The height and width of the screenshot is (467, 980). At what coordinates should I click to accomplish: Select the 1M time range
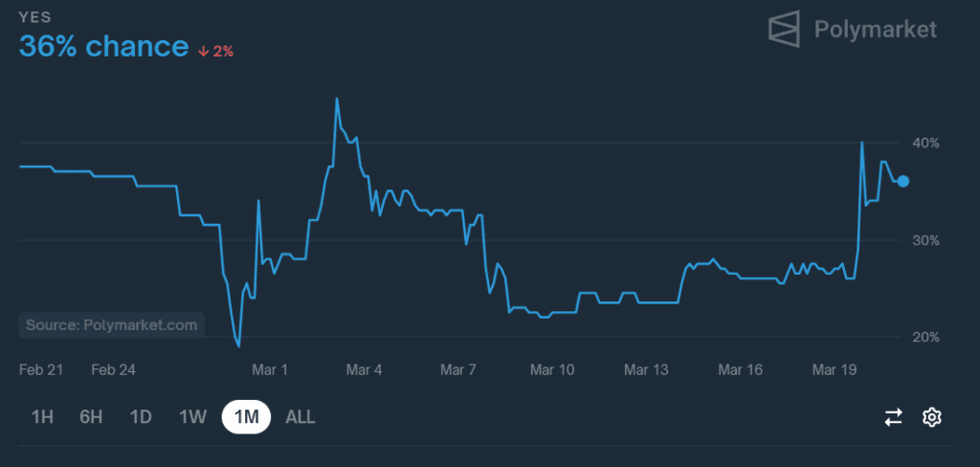tap(246, 417)
